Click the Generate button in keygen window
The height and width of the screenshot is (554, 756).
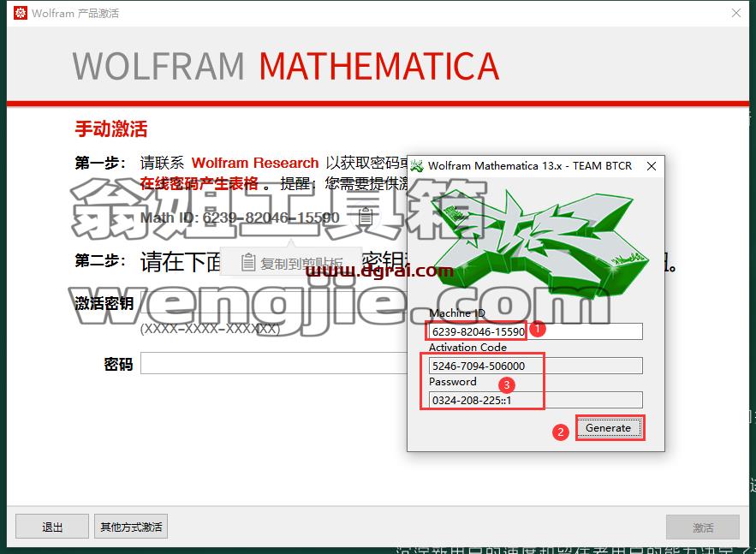tap(610, 427)
